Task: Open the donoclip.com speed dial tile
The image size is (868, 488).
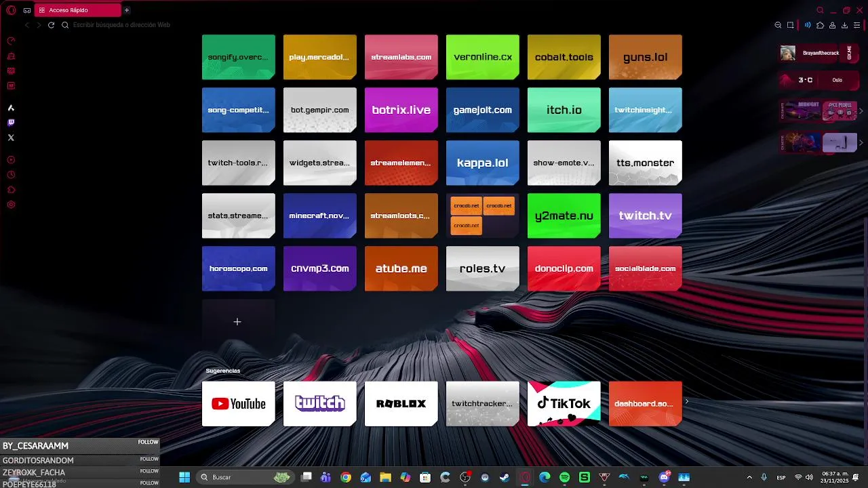Action: [564, 268]
